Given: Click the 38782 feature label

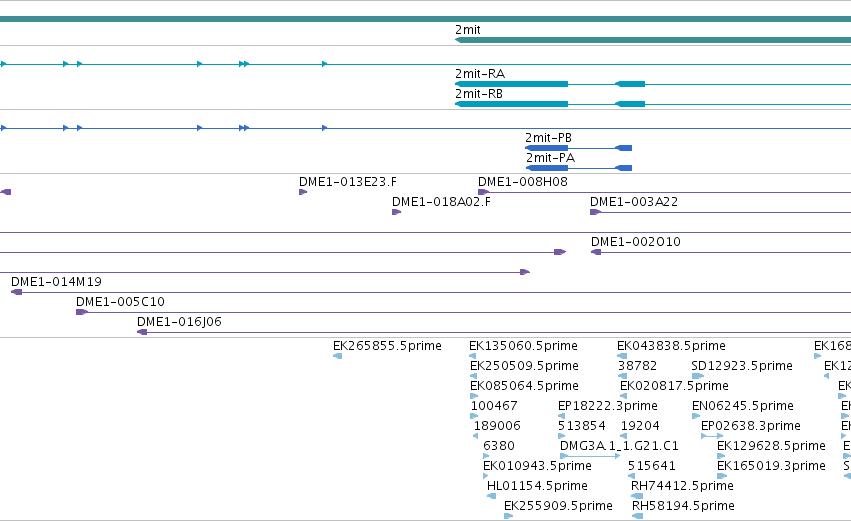Looking at the screenshot, I should pyautogui.click(x=638, y=366).
